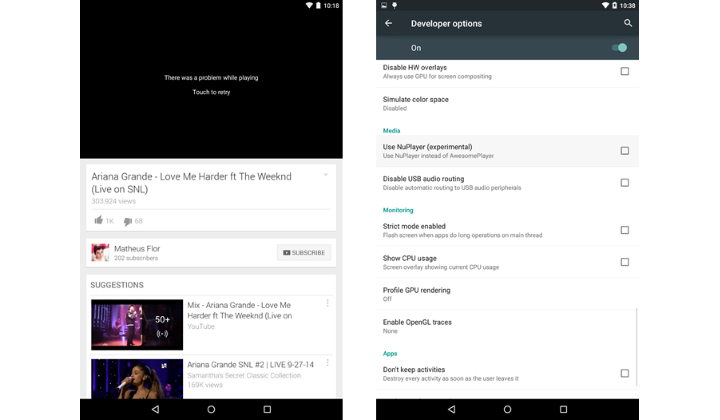Open Simulate color space setting
The image size is (720, 420).
tap(507, 103)
